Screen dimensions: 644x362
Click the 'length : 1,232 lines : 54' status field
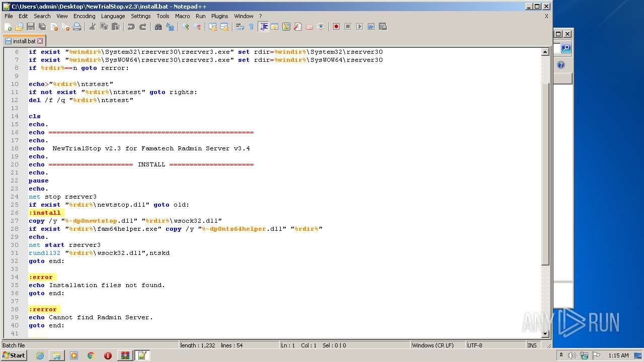click(229, 345)
